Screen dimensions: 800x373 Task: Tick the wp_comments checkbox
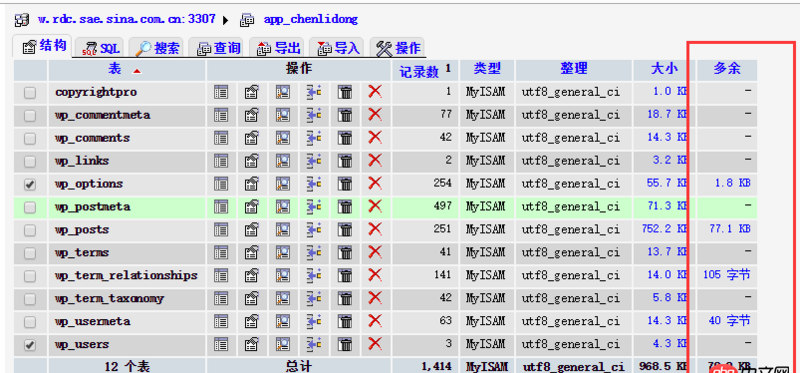(30, 138)
